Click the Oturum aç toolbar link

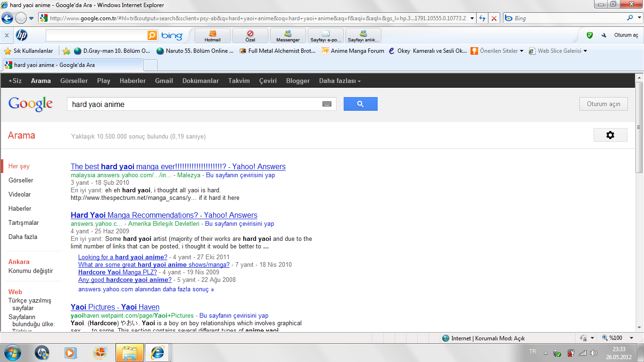click(x=626, y=35)
